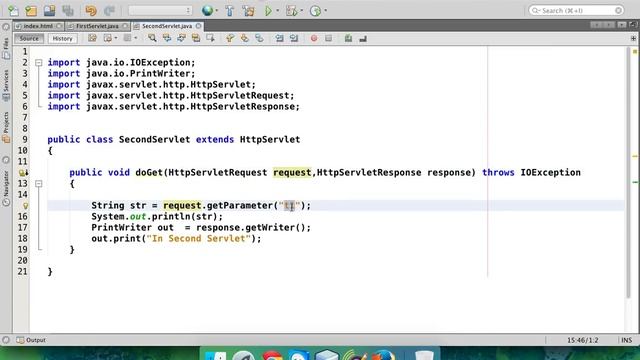Click the Previous Bookmark icon
This screenshot has height=360, width=640.
(x=230, y=38)
